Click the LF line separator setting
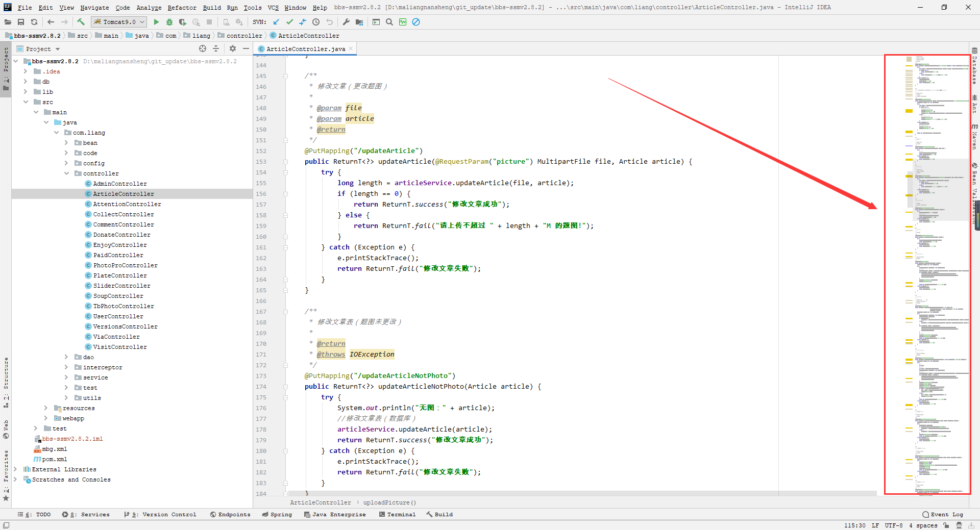 click(875, 525)
